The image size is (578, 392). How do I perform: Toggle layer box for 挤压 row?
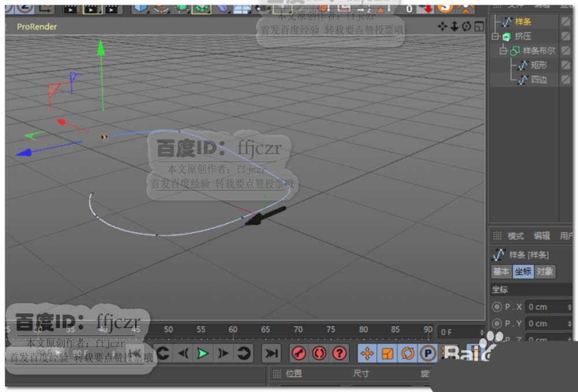(566, 36)
